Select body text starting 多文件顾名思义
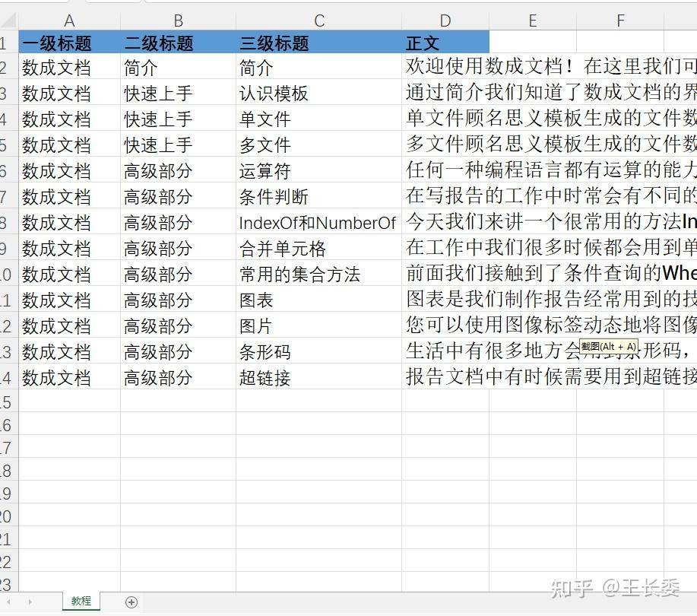This screenshot has width=697, height=616. click(x=550, y=144)
